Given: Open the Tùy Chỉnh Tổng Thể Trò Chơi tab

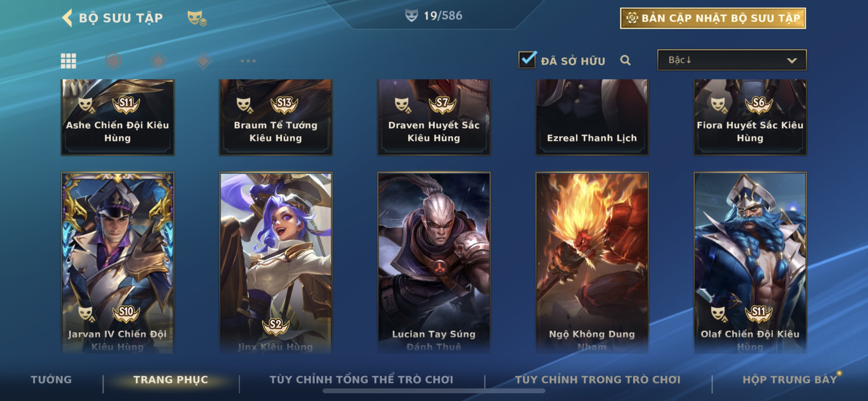Looking at the screenshot, I should (x=362, y=379).
